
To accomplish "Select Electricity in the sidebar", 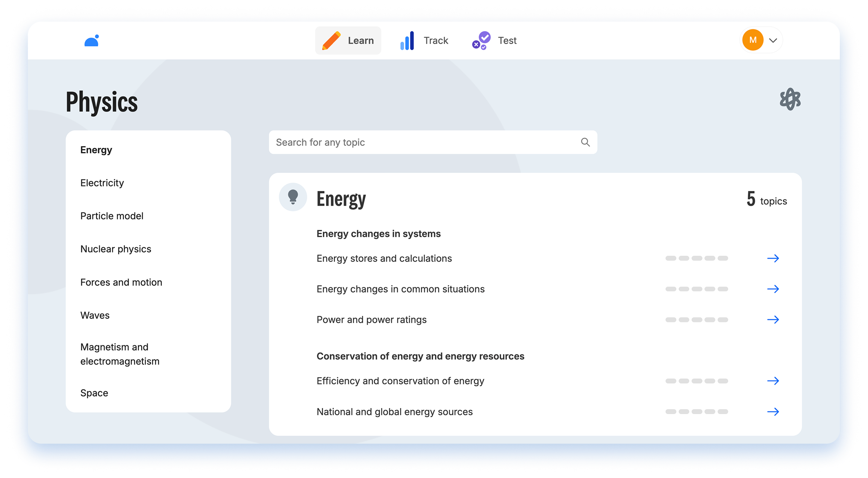I will [102, 183].
